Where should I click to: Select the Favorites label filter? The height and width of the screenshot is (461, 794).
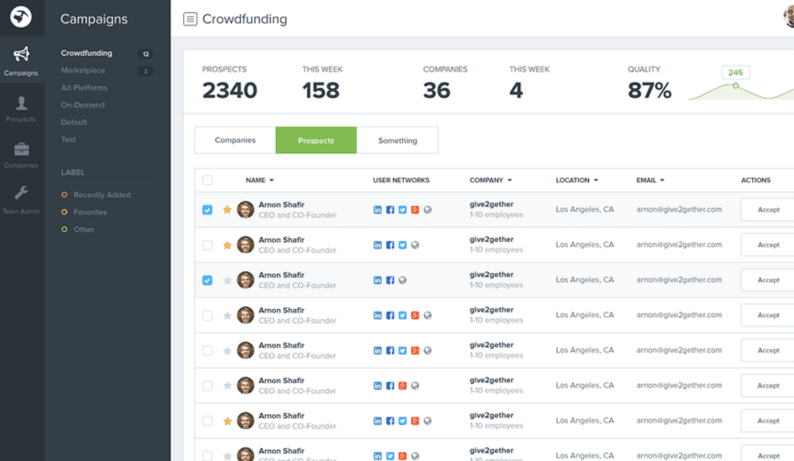pos(89,212)
